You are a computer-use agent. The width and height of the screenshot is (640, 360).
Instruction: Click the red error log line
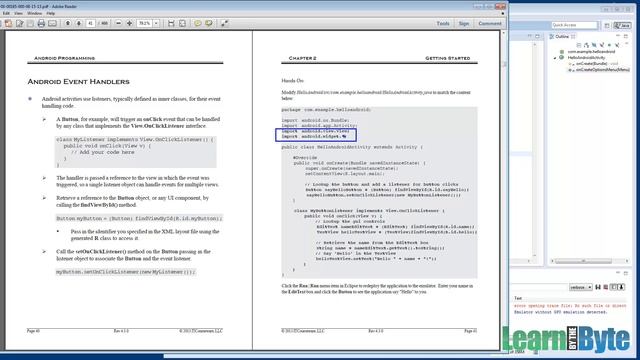[x=570, y=306]
